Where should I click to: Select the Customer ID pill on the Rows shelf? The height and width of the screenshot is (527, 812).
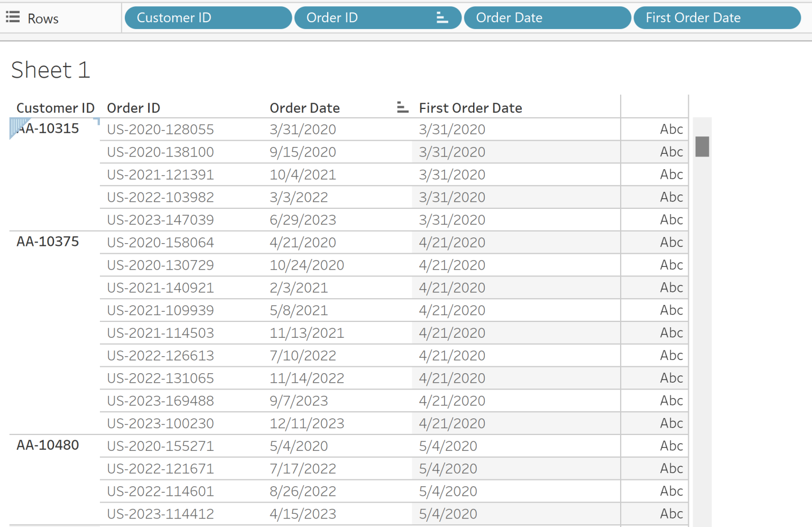[208, 17]
